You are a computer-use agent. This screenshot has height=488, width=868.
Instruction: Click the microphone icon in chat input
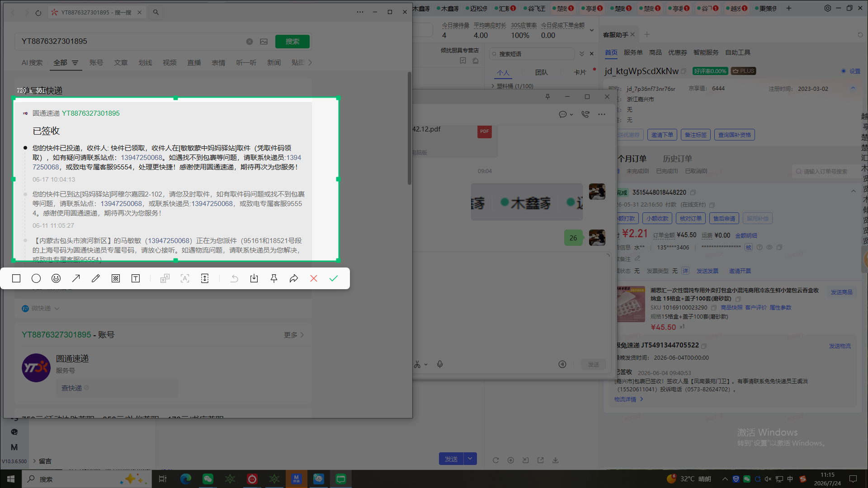pos(440,364)
